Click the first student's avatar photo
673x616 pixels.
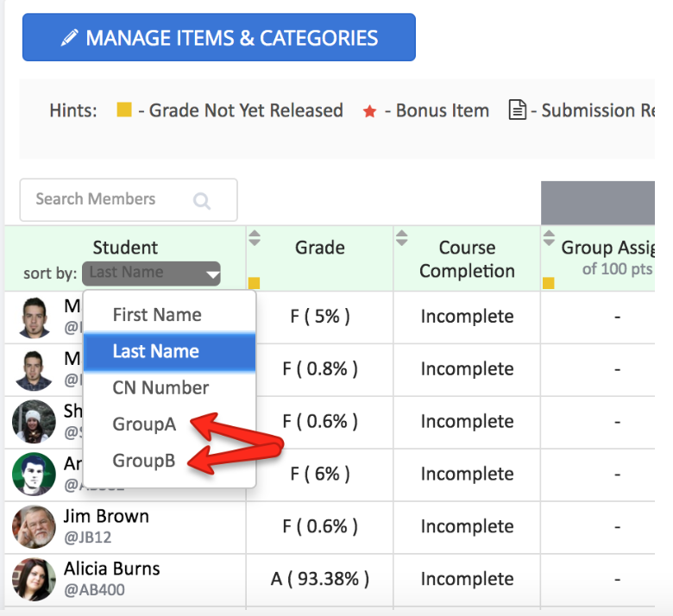[34, 317]
